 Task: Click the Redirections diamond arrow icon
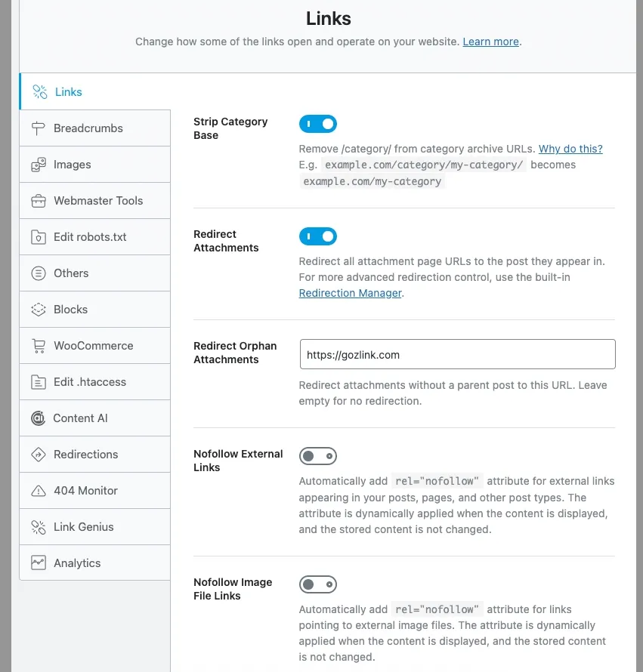pos(39,455)
